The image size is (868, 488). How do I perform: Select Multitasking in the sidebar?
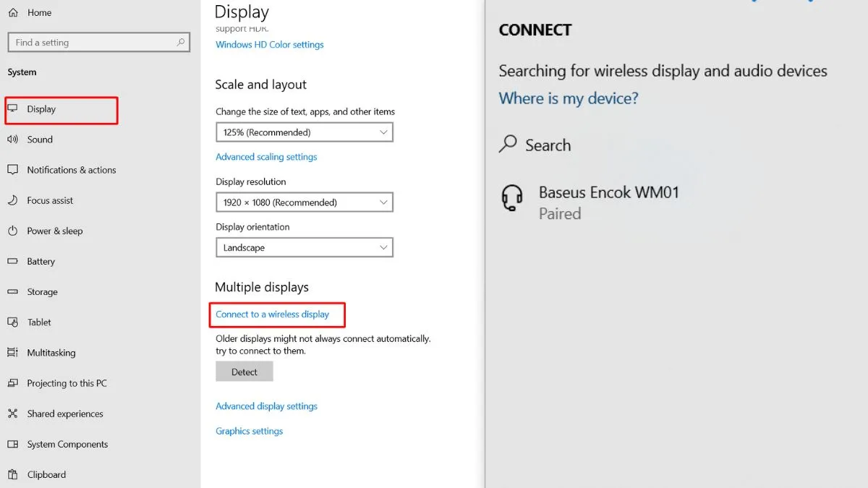click(51, 353)
